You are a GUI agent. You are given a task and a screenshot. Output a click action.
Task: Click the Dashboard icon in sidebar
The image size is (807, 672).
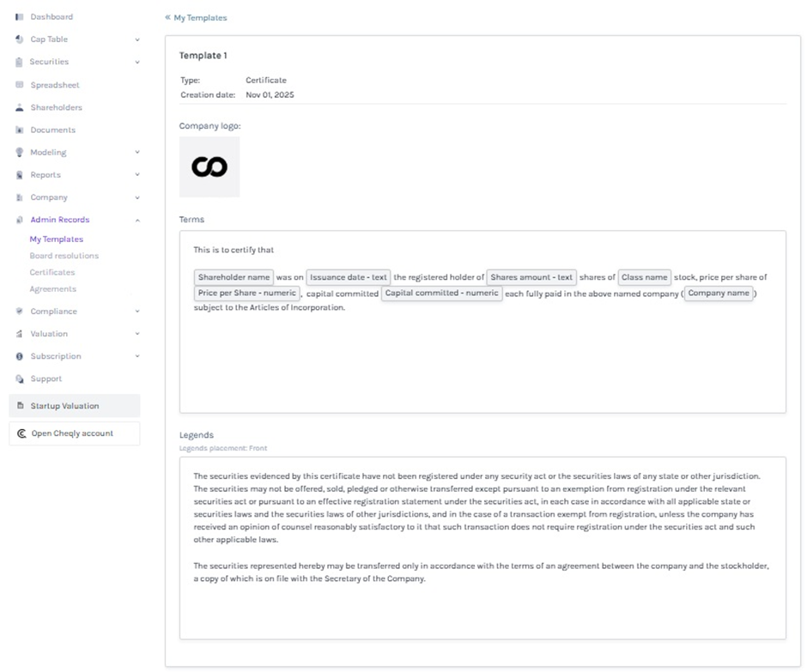pos(19,17)
